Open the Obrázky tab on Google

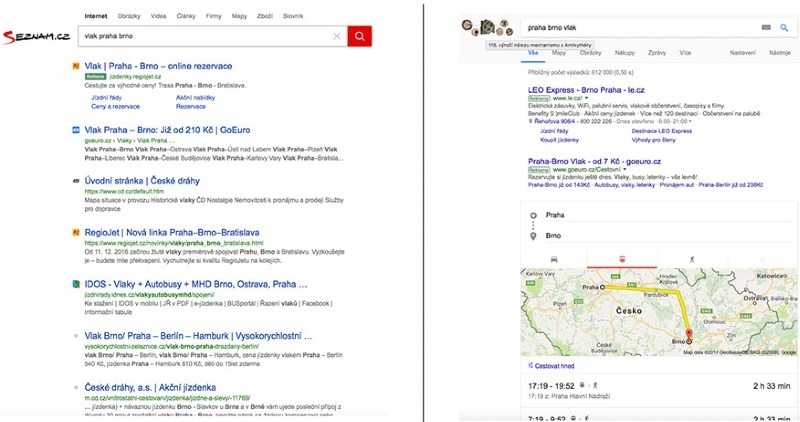[x=590, y=53]
